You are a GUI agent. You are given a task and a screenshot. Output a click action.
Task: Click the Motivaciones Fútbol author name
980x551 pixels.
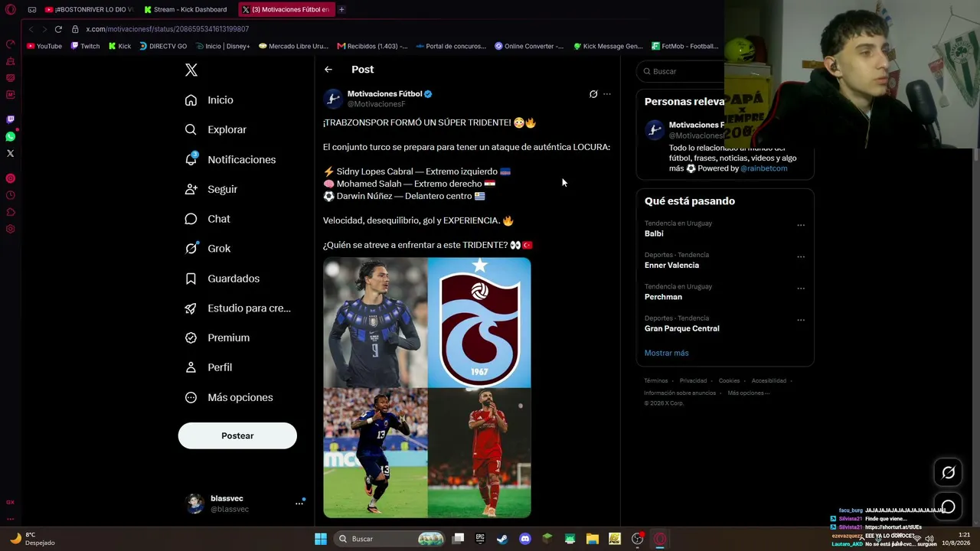click(x=384, y=94)
